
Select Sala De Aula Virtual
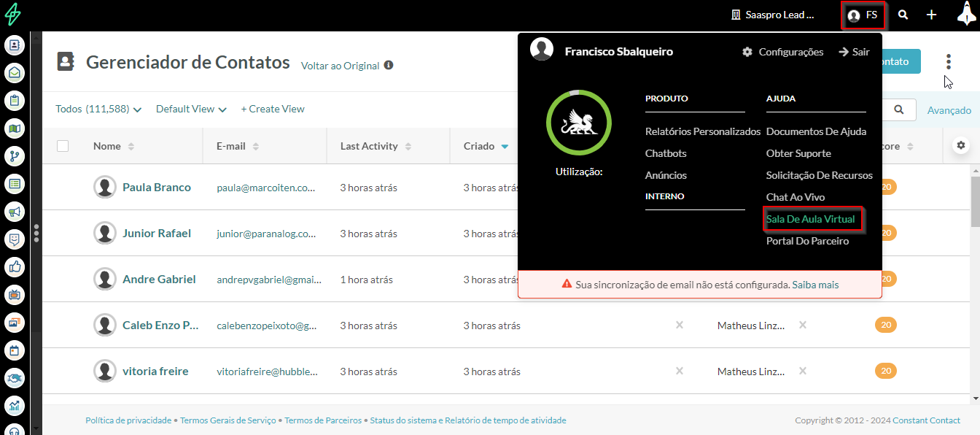pyautogui.click(x=810, y=219)
